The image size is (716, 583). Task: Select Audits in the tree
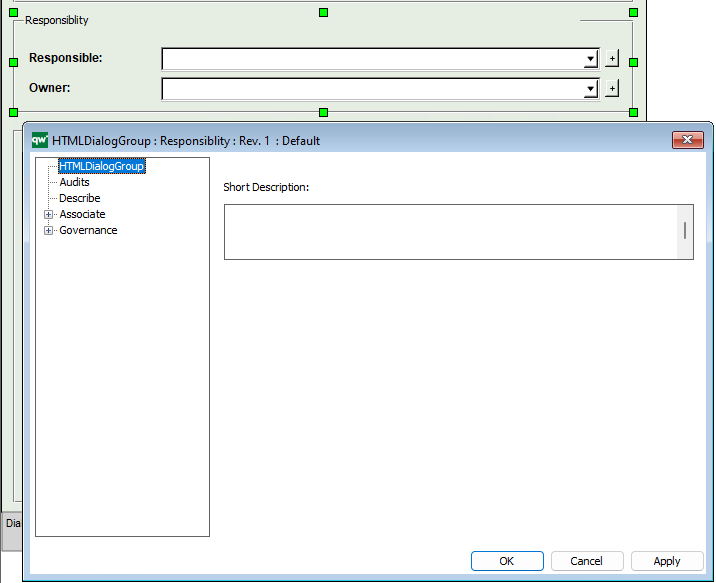[74, 182]
